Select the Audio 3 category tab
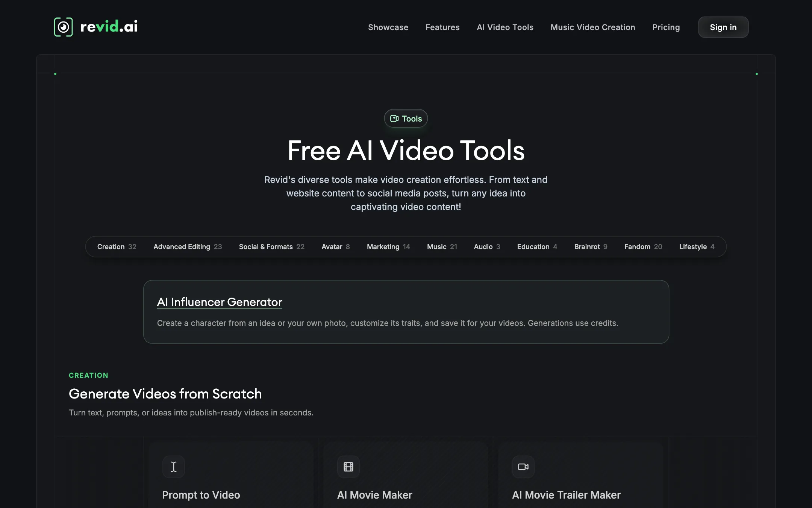The width and height of the screenshot is (812, 508). click(487, 246)
